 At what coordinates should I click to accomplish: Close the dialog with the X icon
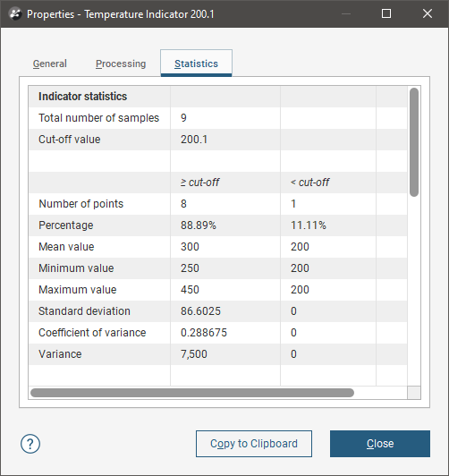point(428,13)
